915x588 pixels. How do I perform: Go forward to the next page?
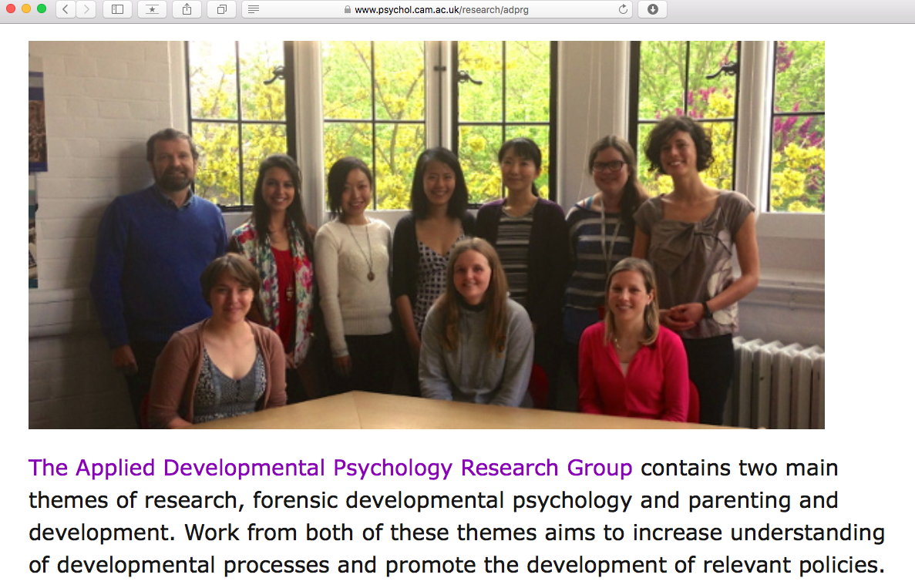pyautogui.click(x=86, y=9)
